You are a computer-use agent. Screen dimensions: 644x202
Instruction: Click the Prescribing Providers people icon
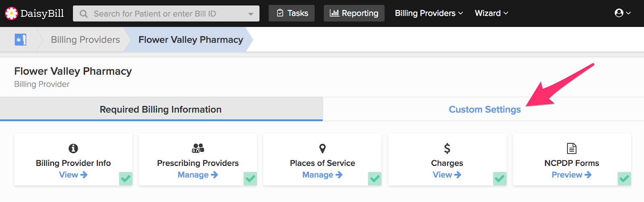[x=198, y=149]
